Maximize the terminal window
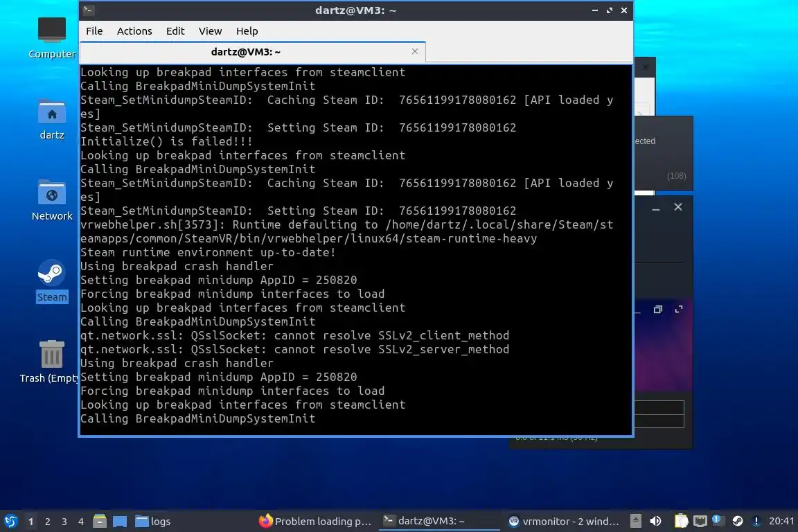The image size is (798, 532). pyautogui.click(x=609, y=10)
